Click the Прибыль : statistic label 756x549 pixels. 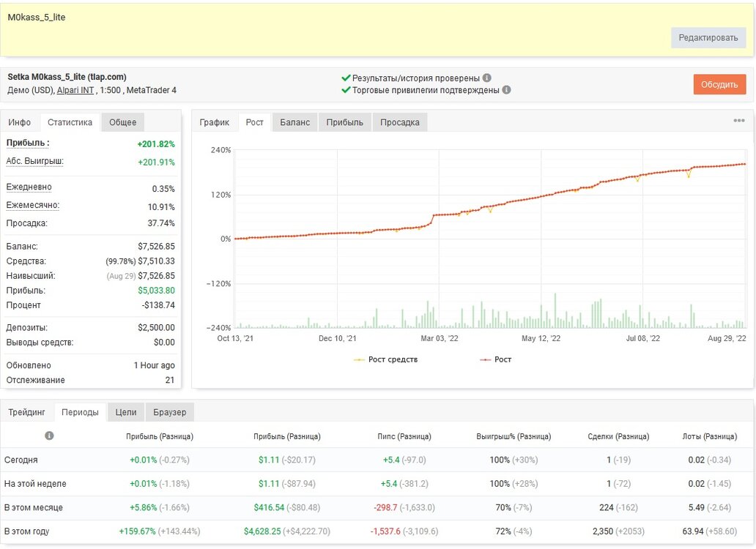(28, 143)
